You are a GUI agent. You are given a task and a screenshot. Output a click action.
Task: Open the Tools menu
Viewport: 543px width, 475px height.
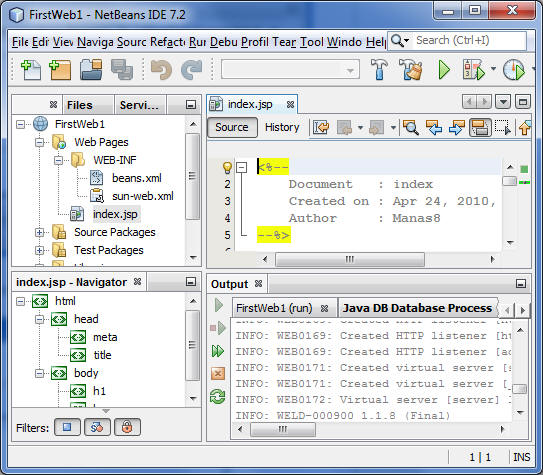coord(312,42)
